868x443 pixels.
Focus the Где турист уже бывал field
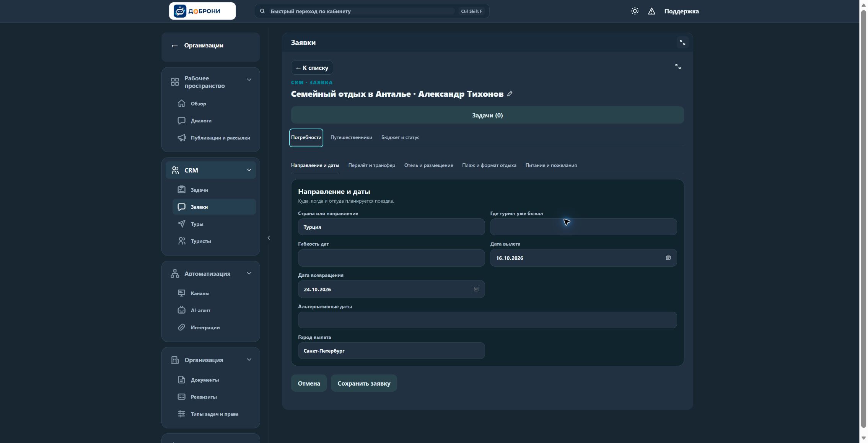(583, 227)
